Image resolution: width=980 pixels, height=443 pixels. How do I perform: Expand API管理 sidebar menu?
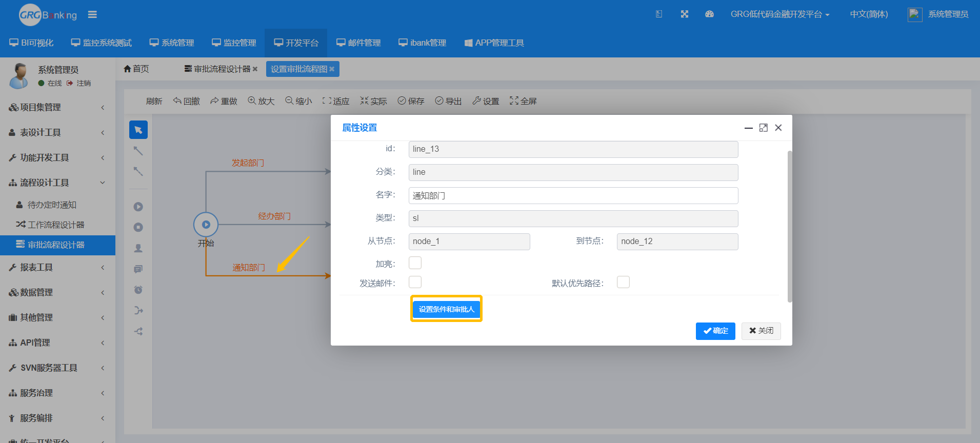click(x=57, y=343)
